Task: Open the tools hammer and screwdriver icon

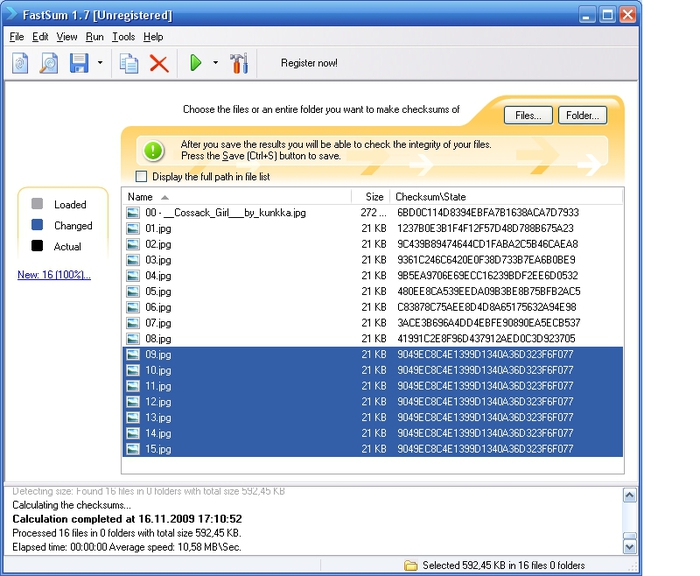Action: click(x=239, y=63)
